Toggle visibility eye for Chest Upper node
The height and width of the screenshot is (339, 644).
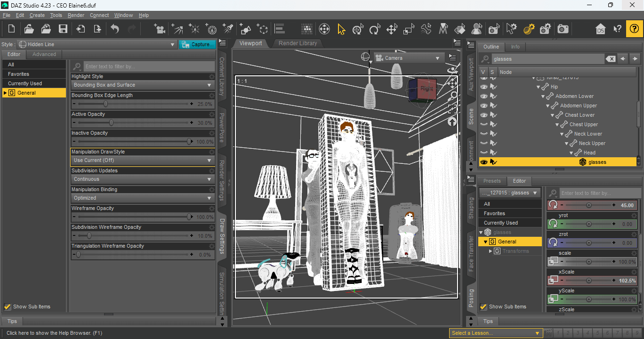point(483,124)
